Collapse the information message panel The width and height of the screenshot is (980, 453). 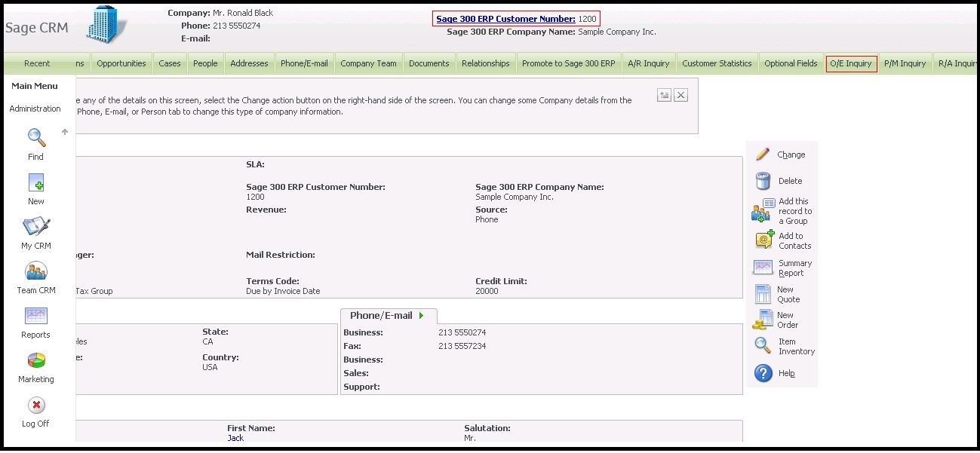664,95
